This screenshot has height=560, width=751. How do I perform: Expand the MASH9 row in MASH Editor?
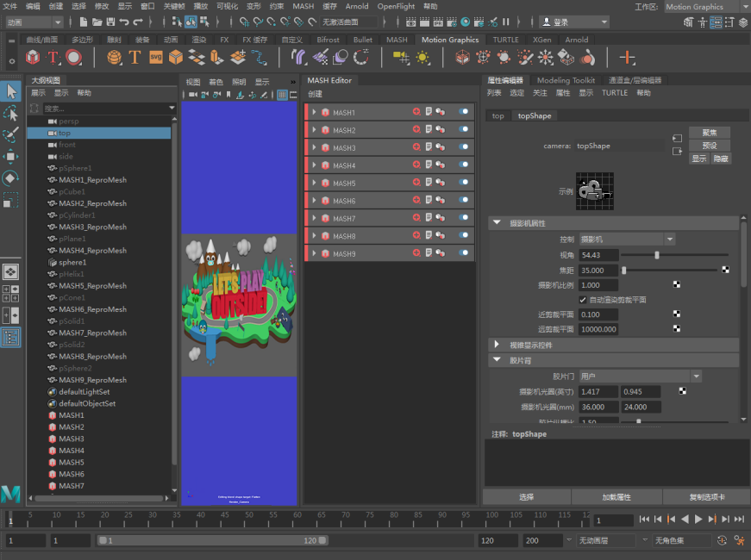click(314, 253)
